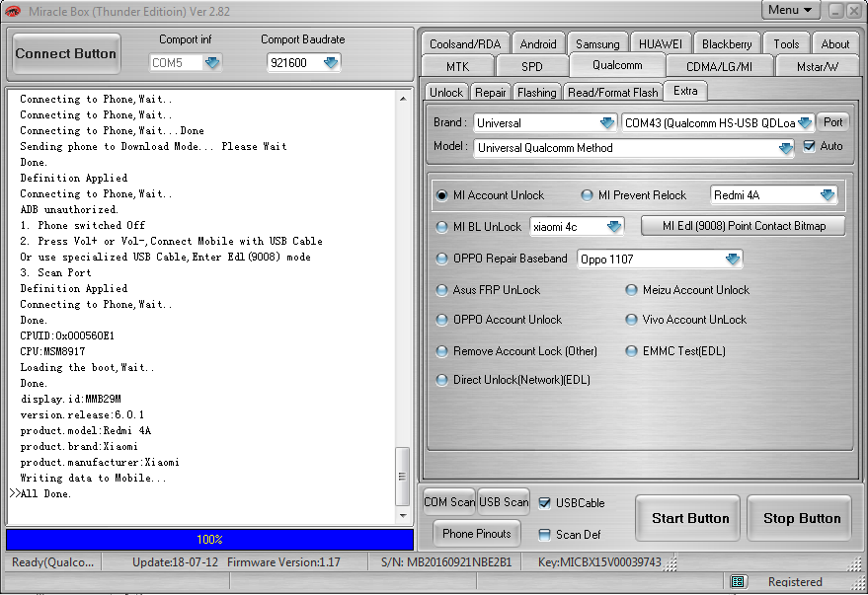
Task: Select OPPO Repair Baseband radio option
Action: tap(441, 259)
